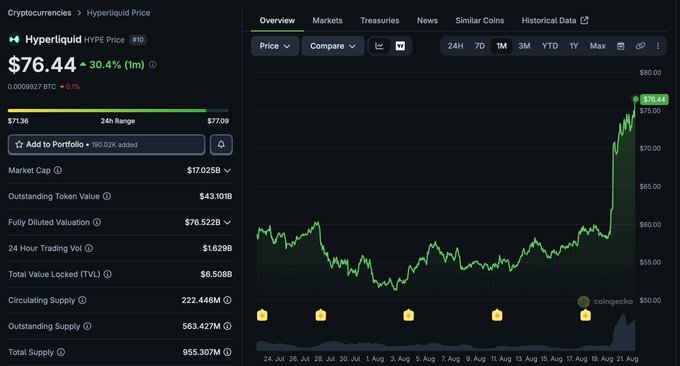The image size is (680, 366).
Task: Click the 24h Range progress bar
Action: tap(118, 111)
